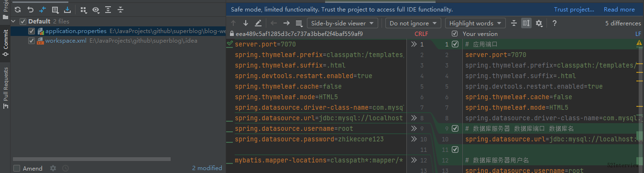The width and height of the screenshot is (644, 173).
Task: Toggle synchronize scrolling icon in diff toolbar
Action: (x=526, y=23)
